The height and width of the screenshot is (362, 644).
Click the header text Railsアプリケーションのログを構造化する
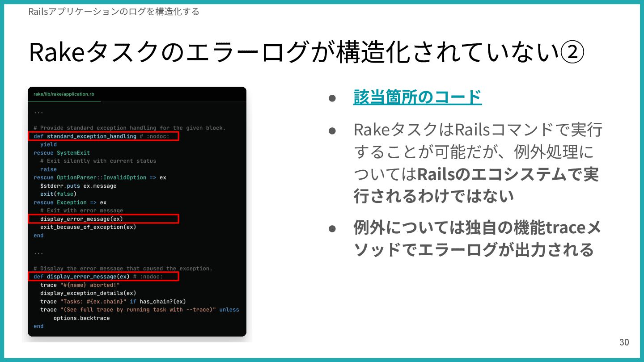pyautogui.click(x=114, y=12)
